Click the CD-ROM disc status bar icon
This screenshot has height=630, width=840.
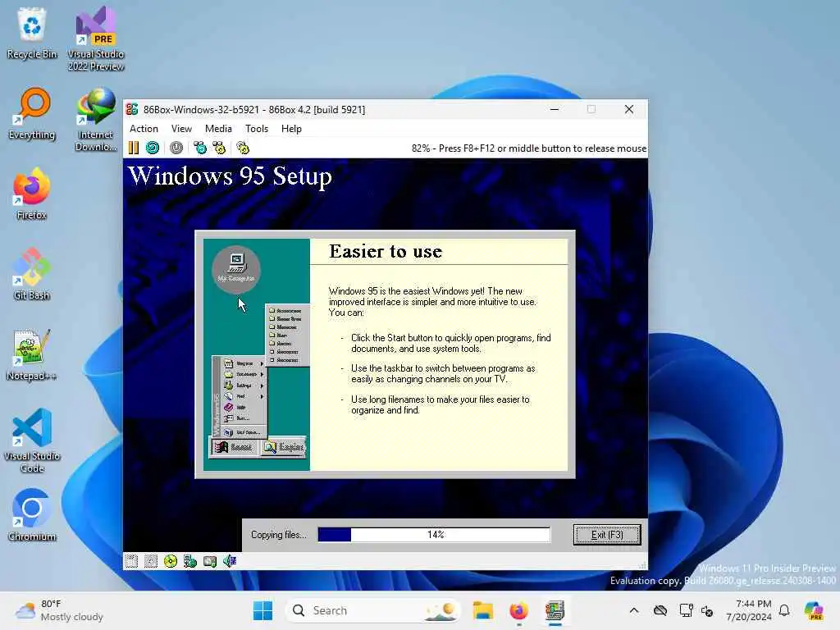(x=171, y=561)
